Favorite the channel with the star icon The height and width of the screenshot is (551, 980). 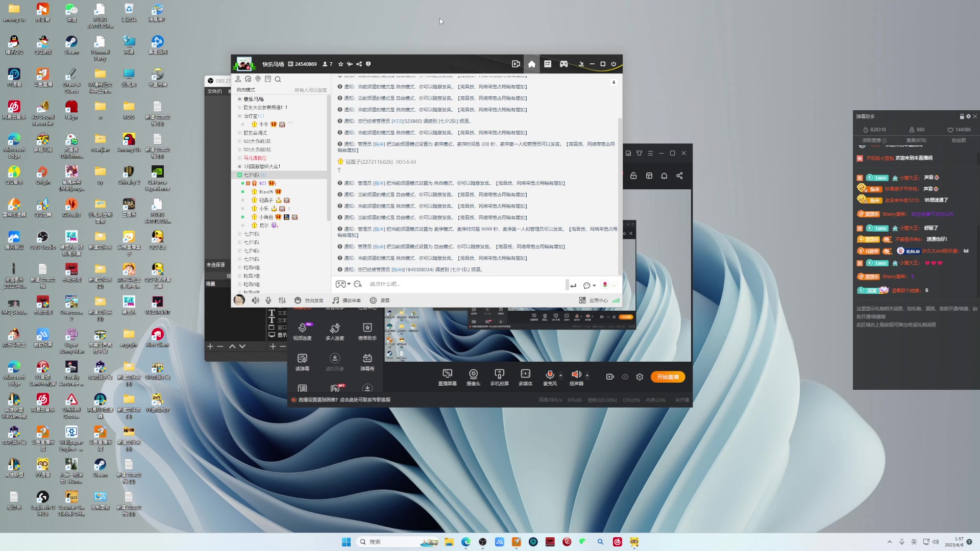tap(340, 64)
